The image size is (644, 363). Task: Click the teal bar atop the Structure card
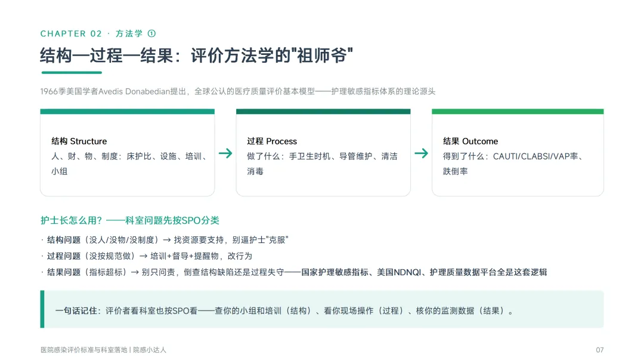point(128,112)
